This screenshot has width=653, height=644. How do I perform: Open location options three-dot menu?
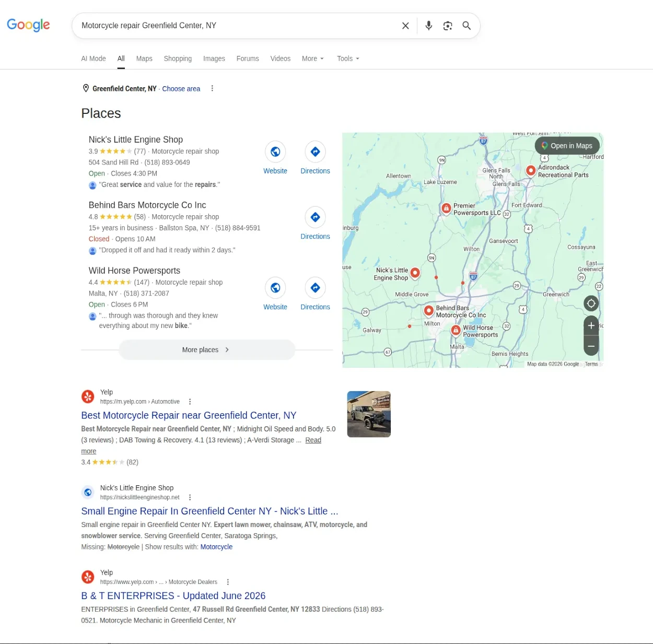[x=212, y=88]
